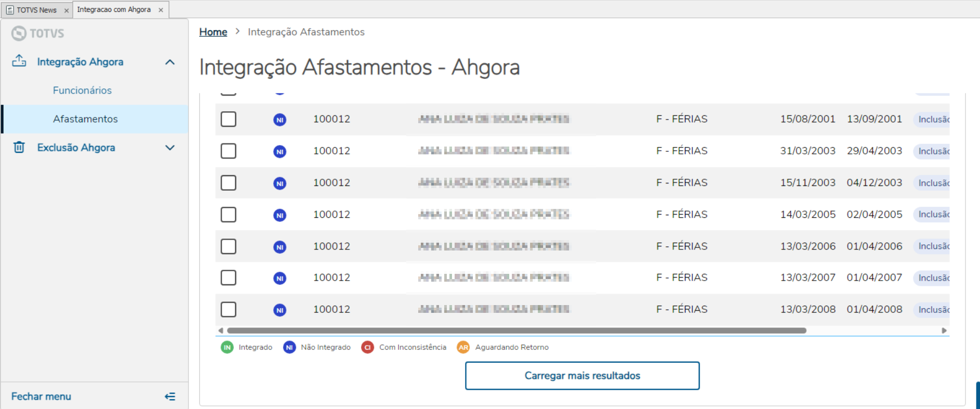
Task: Click the TOTVS News tab document icon
Action: click(x=10, y=10)
